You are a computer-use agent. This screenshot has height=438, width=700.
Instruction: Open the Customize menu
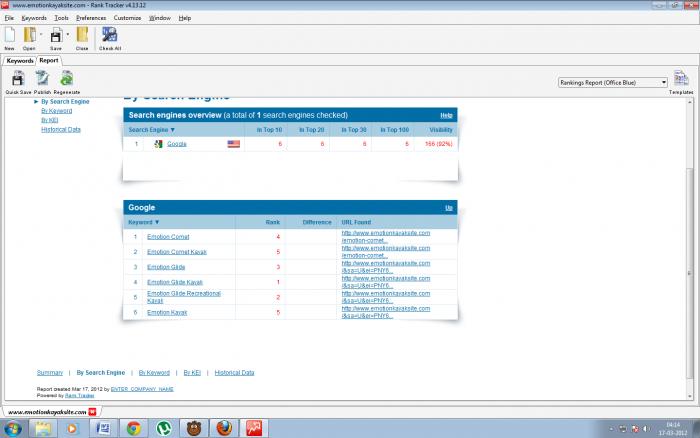(127, 18)
